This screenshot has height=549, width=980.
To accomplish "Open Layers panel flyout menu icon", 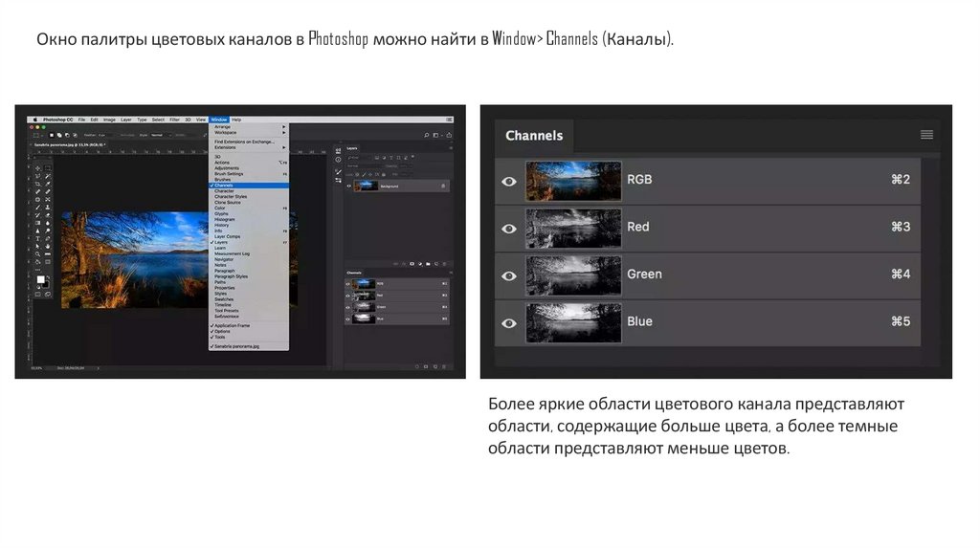I will 451,148.
